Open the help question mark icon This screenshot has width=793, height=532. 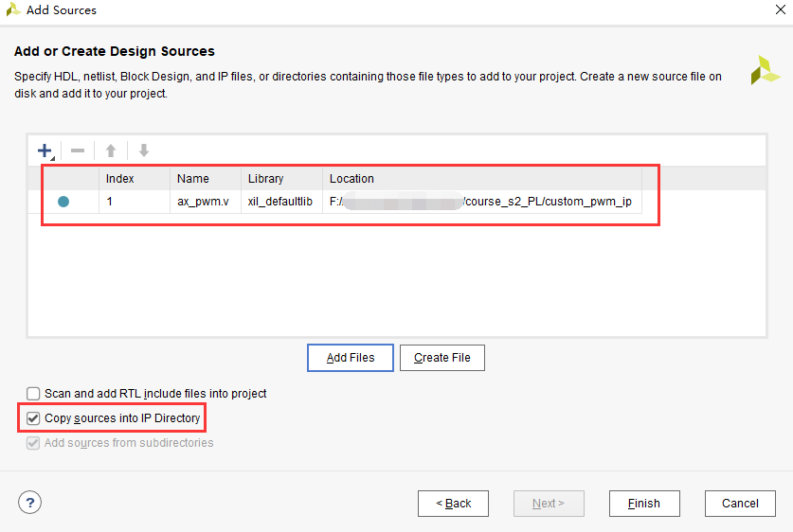tap(29, 503)
